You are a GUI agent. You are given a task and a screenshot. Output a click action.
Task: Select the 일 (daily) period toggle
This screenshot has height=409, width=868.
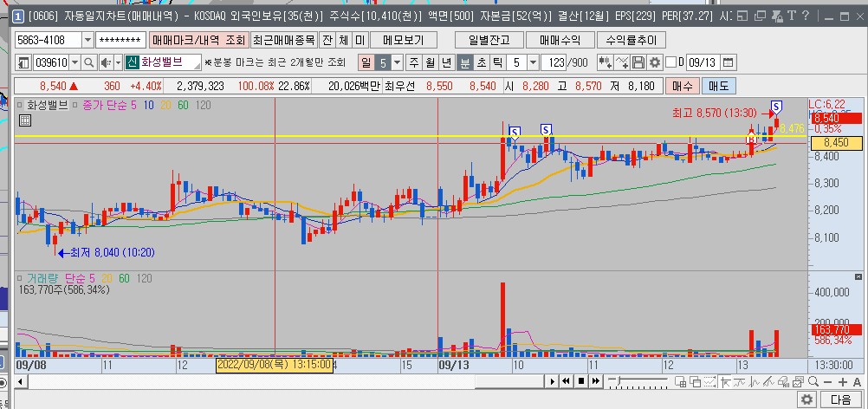[x=366, y=62]
